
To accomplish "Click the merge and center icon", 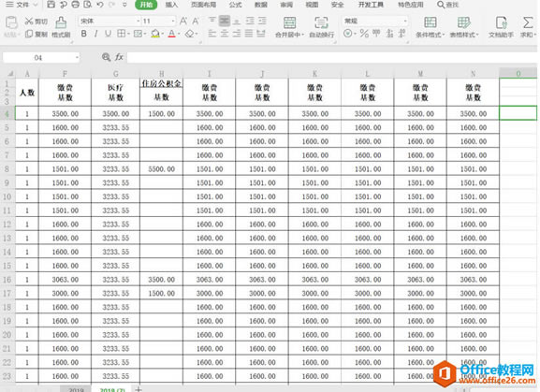I will [x=289, y=22].
